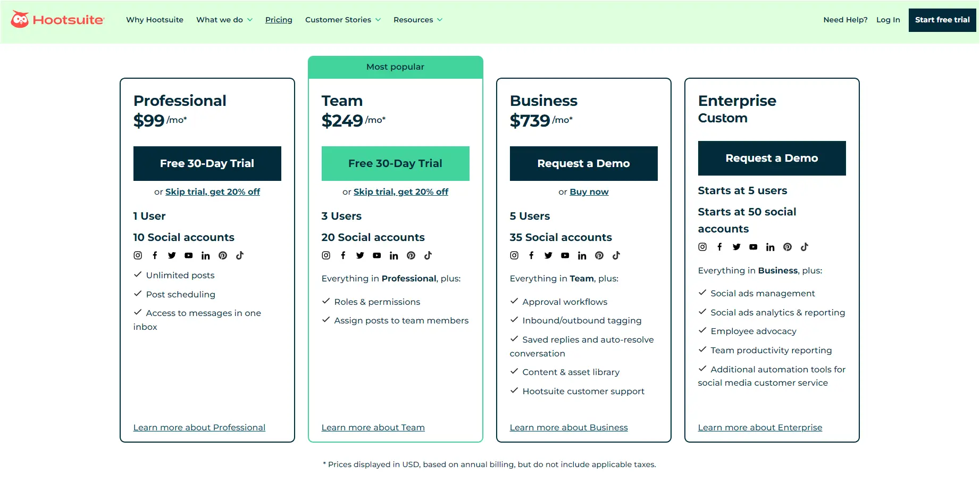
Task: Click Facebook icon in Team plan
Action: tap(343, 255)
